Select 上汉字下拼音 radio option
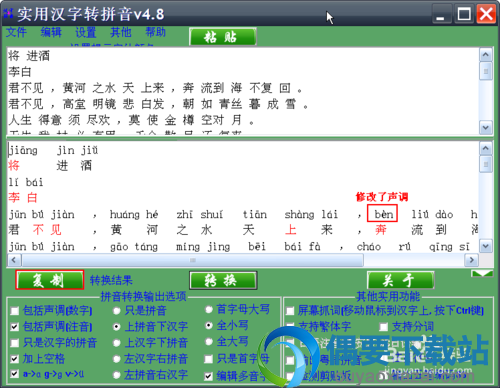Image resolution: width=500 pixels, height=388 pixels. point(117,343)
